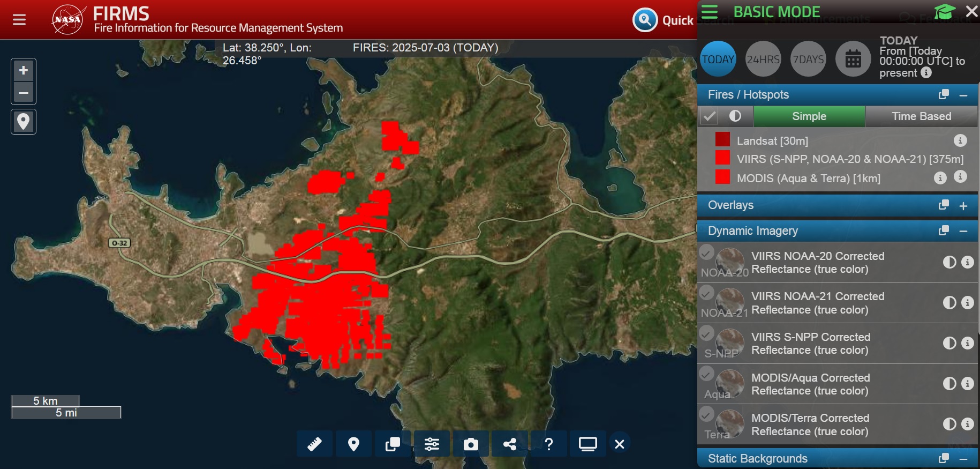Close the bottom toolbar with X
This screenshot has height=469, width=980.
[x=620, y=444]
